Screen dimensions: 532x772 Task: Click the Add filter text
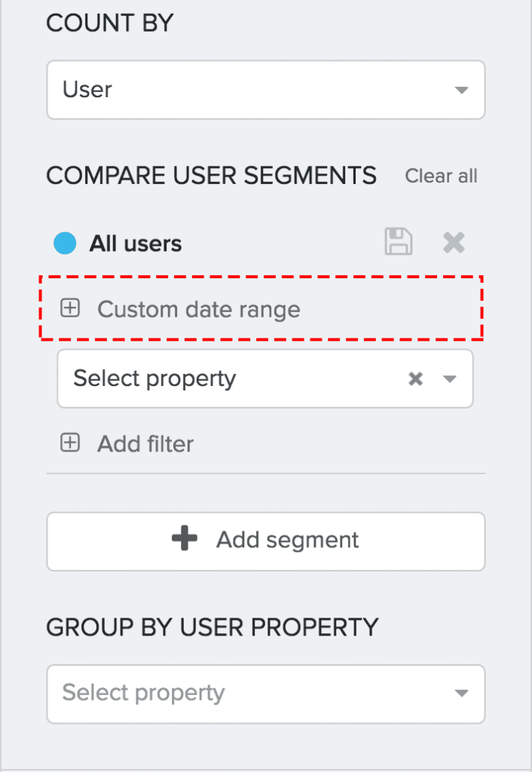click(x=145, y=443)
